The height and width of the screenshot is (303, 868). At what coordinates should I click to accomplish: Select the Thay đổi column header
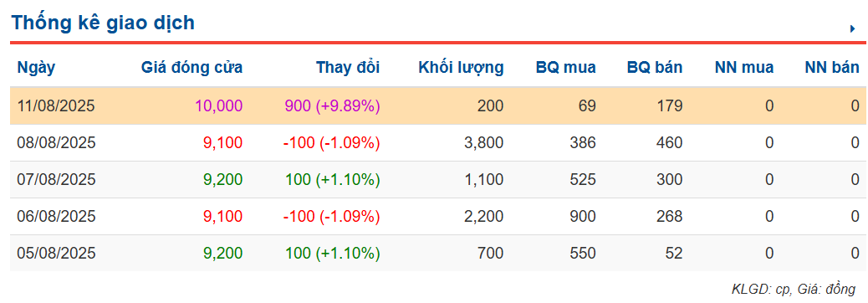348,68
